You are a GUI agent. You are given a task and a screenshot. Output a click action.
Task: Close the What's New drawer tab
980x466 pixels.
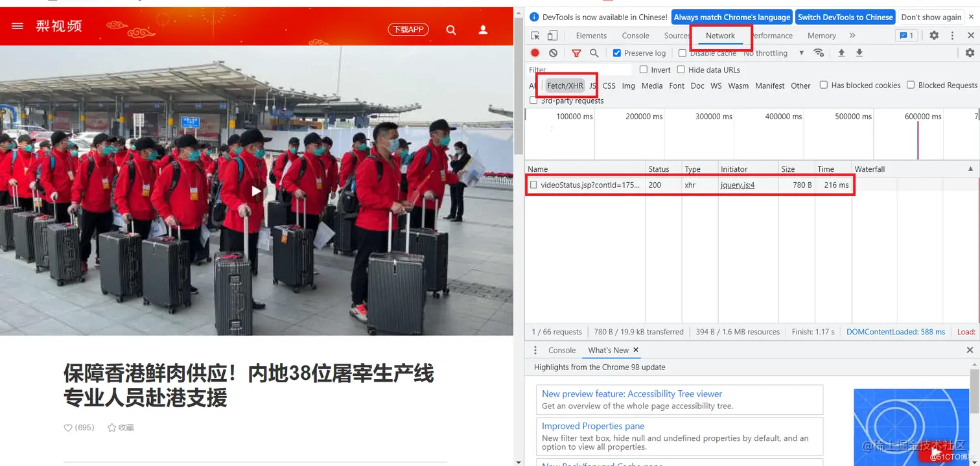(x=636, y=350)
